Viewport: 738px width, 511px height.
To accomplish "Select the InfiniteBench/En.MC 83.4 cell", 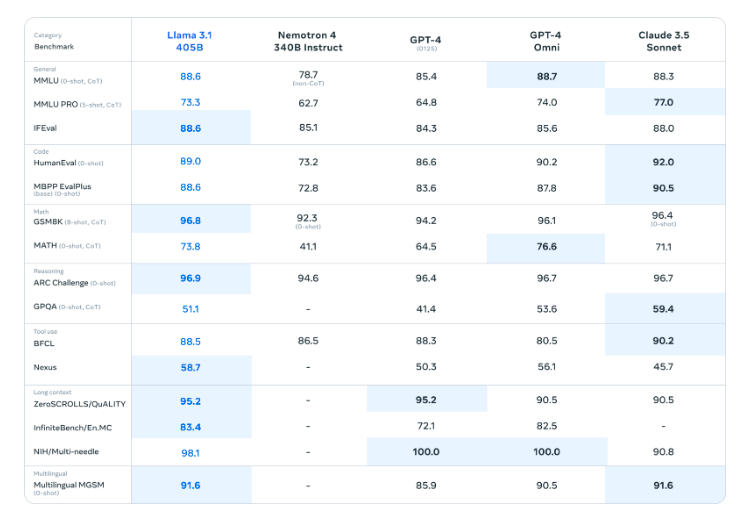I will click(191, 426).
